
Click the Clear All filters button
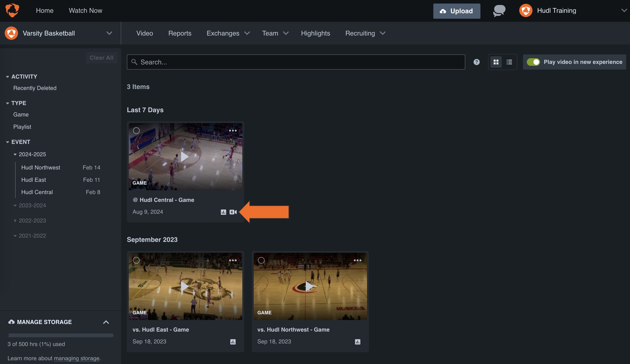point(101,58)
